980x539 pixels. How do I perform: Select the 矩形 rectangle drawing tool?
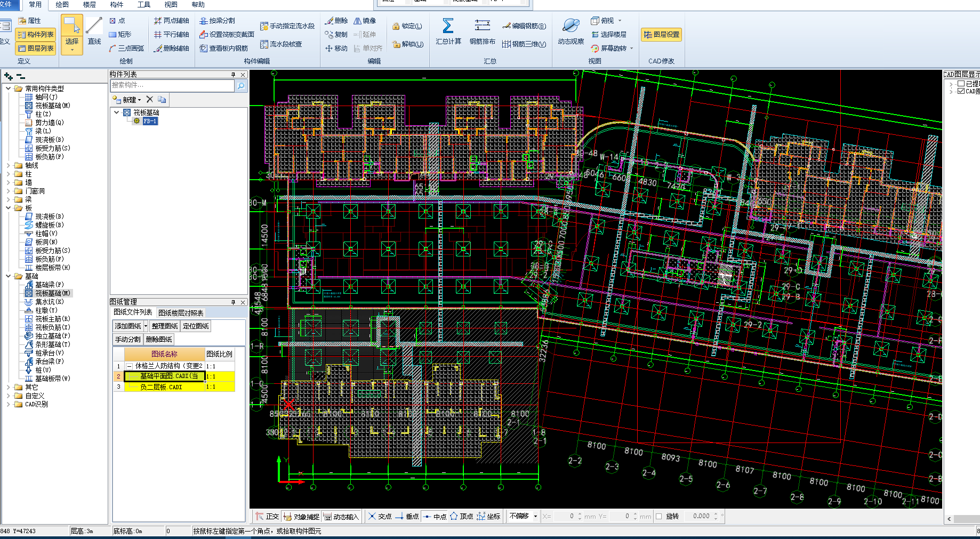tap(120, 35)
